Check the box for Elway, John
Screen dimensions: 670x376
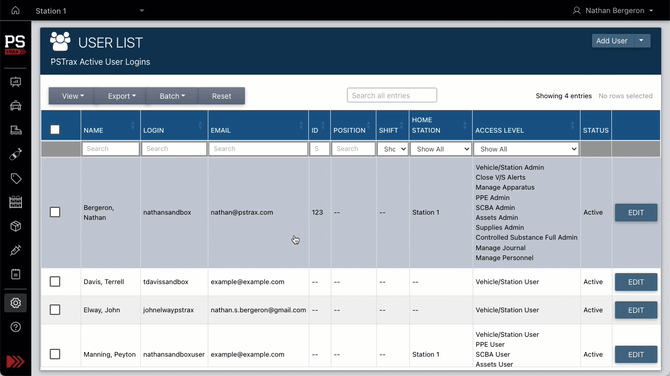[x=55, y=310]
